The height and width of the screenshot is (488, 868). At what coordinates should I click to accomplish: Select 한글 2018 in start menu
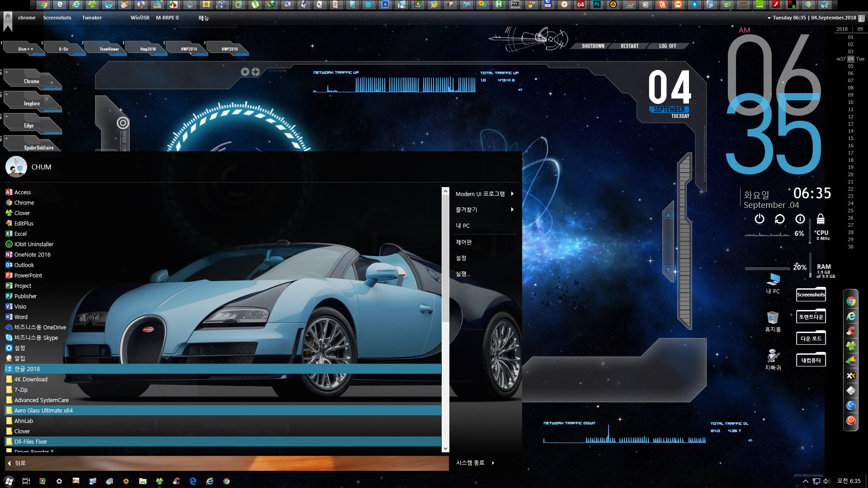222,369
